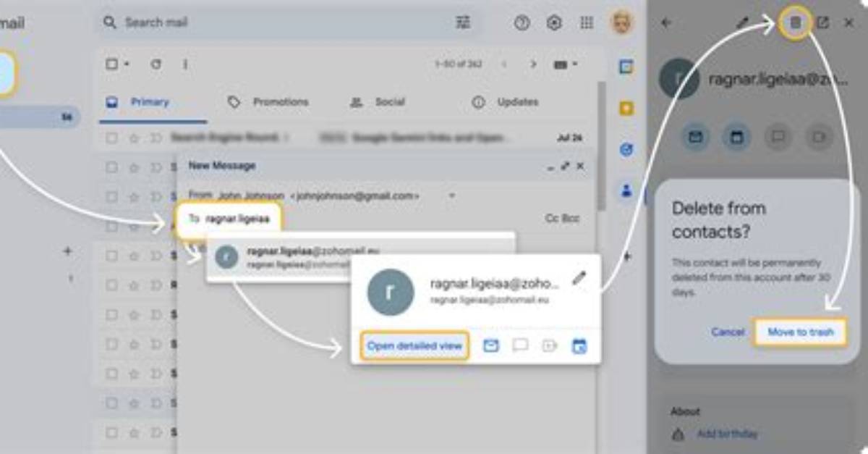Screen dimensions: 868x454
Task: Click the 56 unread count in the sidebar
Action: point(66,117)
